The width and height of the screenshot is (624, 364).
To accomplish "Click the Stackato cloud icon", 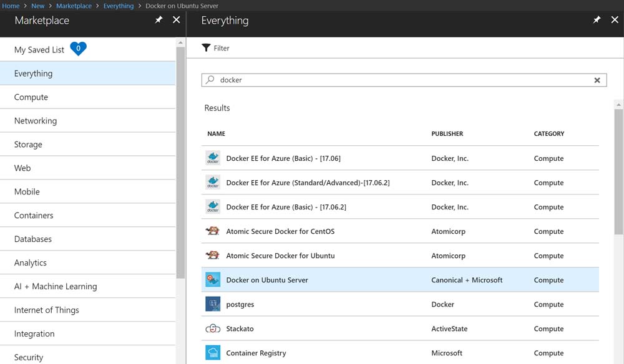I will tap(213, 328).
